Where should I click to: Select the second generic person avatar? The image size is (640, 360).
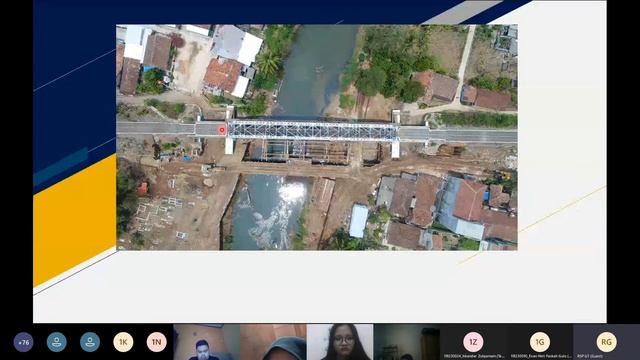click(90, 342)
